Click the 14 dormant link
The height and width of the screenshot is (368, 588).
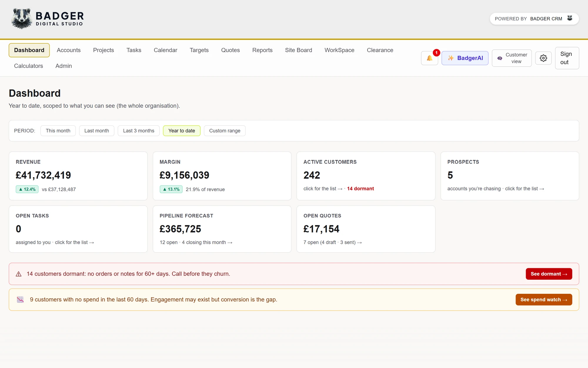(360, 188)
